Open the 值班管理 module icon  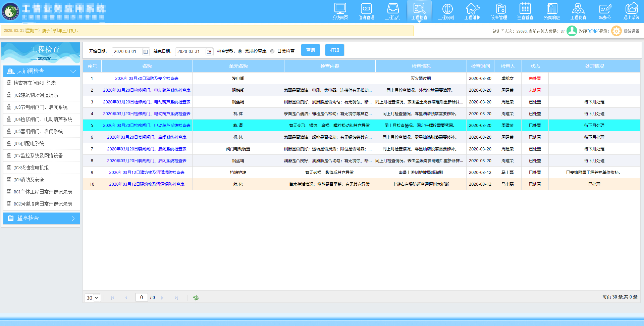coord(366,11)
